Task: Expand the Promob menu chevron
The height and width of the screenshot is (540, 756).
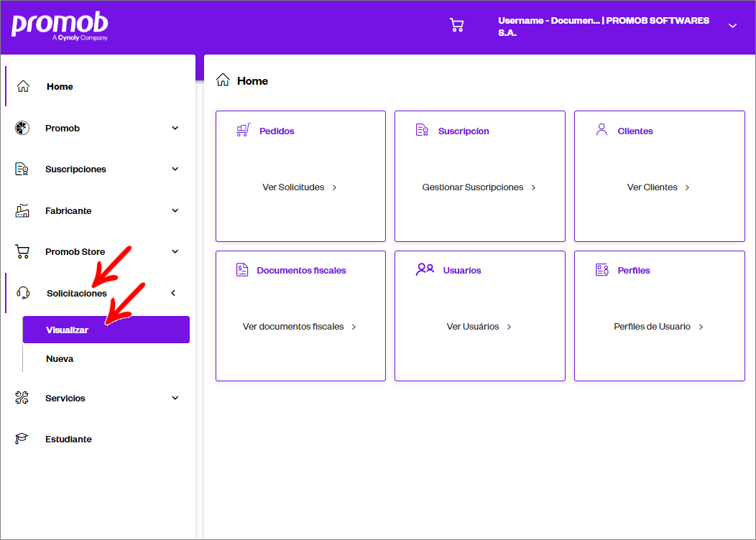Action: click(175, 128)
